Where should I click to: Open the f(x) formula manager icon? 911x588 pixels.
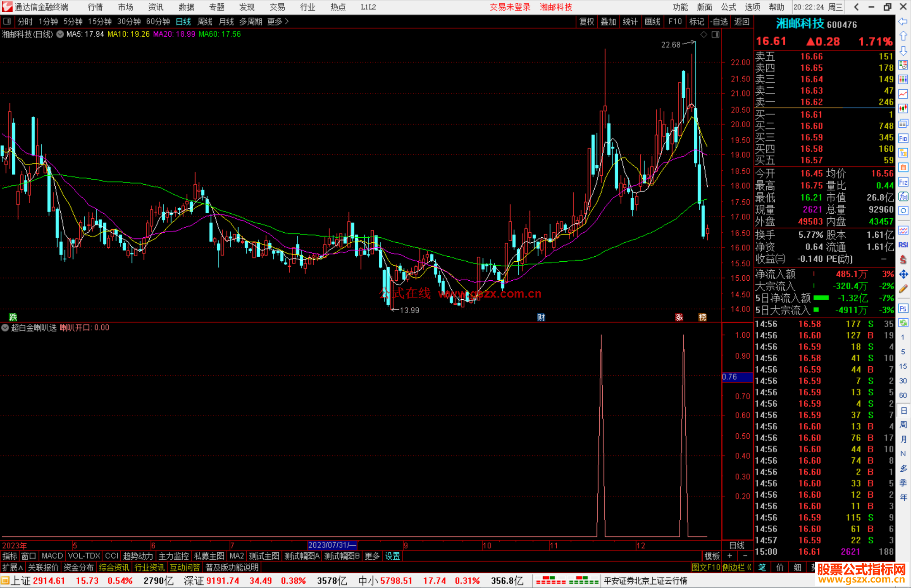click(903, 196)
